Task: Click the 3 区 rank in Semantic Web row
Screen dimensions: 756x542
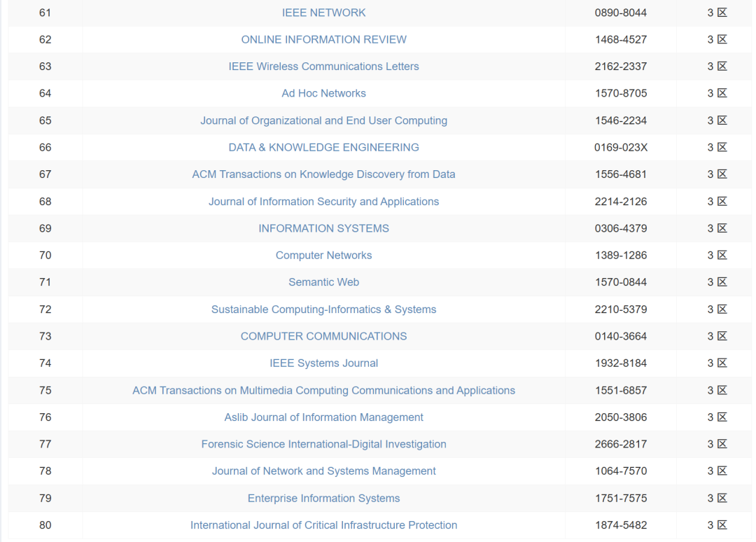Action: 717,282
